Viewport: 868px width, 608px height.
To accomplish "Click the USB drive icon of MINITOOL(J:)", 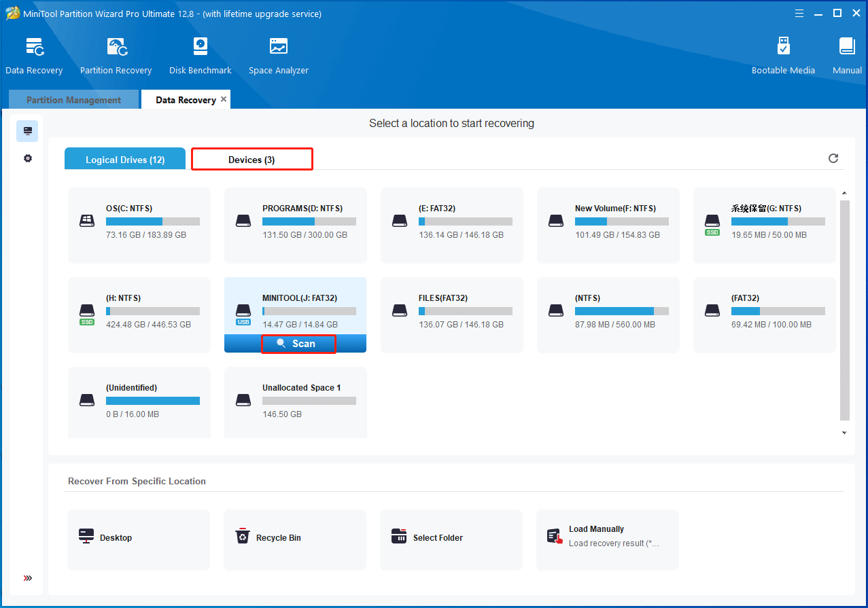I will 243,314.
